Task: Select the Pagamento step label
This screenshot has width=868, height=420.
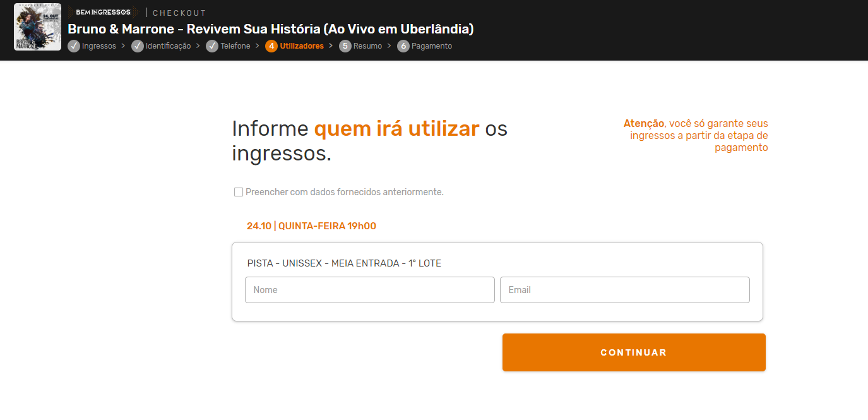Action: [432, 46]
